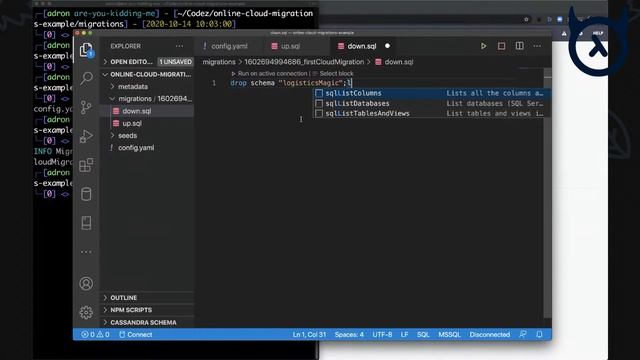Click 'Run on active connection' code lens

pos(273,73)
